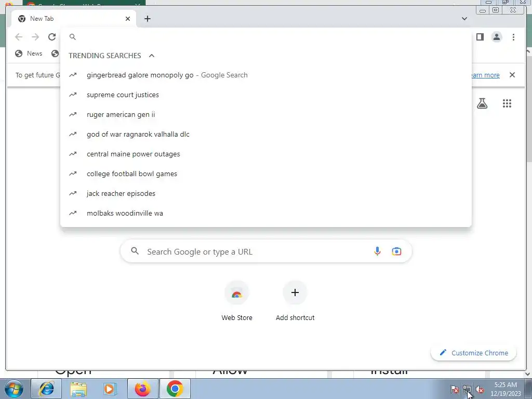Dismiss the notification bar with X
Screen dimensions: 532x399
tap(512, 75)
